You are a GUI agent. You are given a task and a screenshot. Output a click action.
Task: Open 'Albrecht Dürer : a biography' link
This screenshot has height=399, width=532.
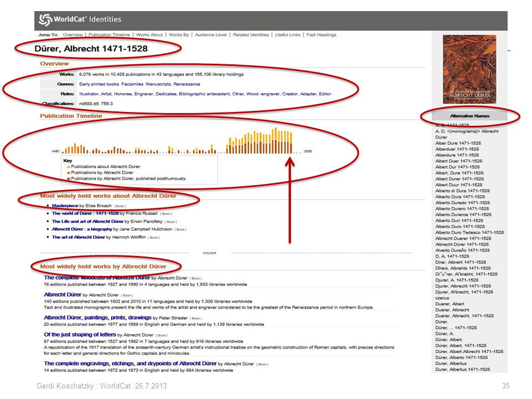(82, 229)
